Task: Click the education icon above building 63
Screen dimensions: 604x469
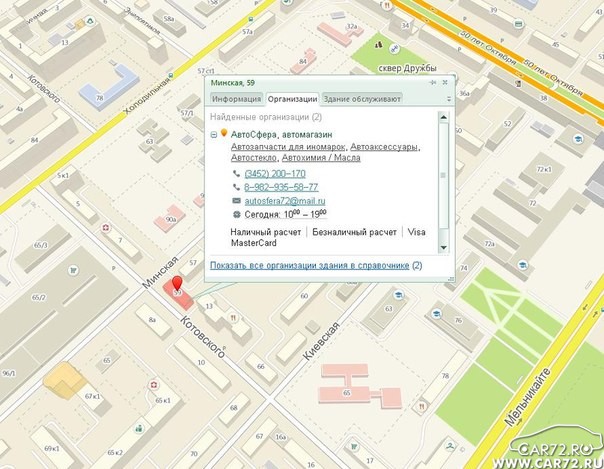Action: pyautogui.click(x=398, y=295)
